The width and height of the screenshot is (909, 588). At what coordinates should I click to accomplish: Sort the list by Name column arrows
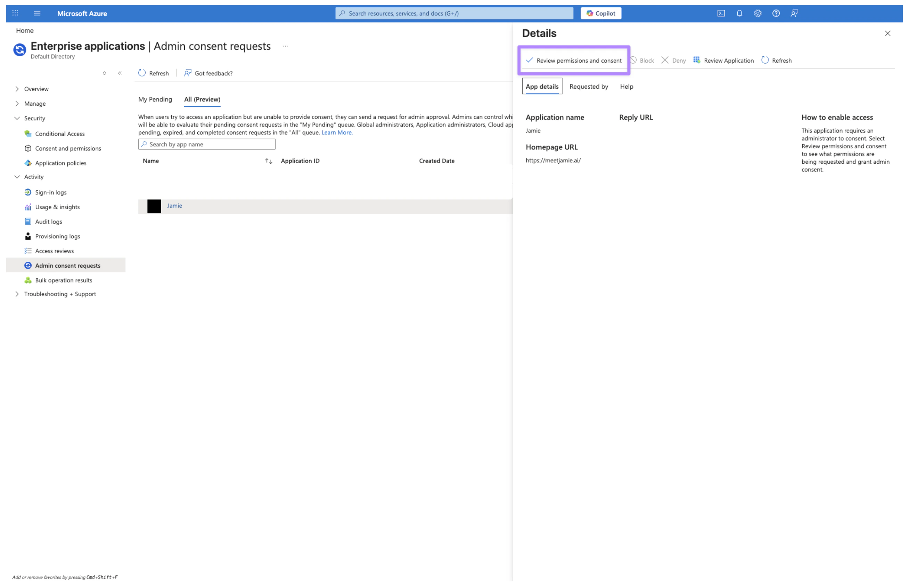click(268, 161)
